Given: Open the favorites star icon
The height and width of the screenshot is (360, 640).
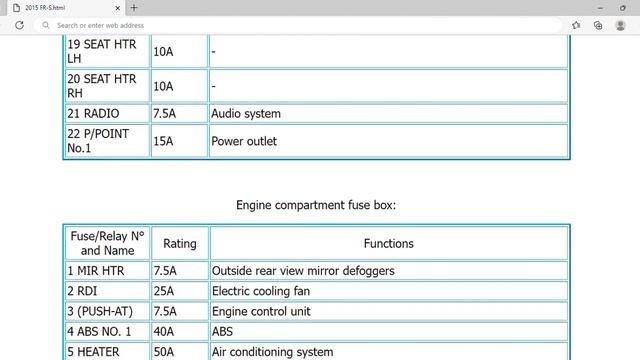Looking at the screenshot, I should 576,25.
